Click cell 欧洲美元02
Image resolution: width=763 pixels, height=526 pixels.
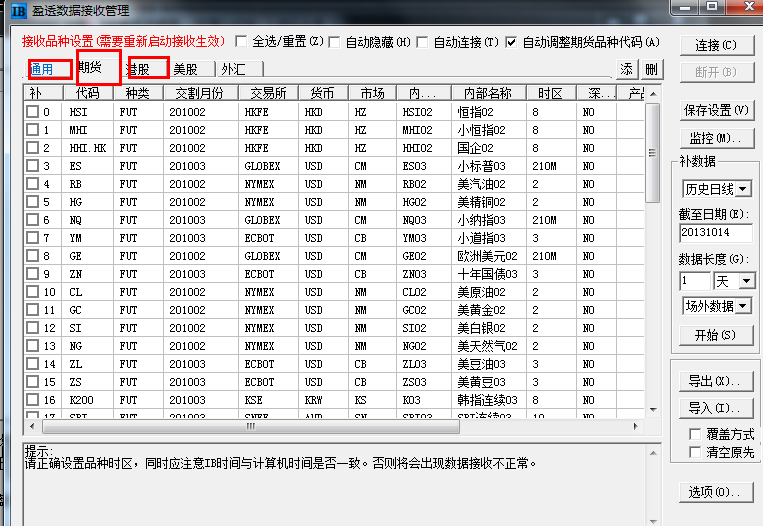click(487, 256)
